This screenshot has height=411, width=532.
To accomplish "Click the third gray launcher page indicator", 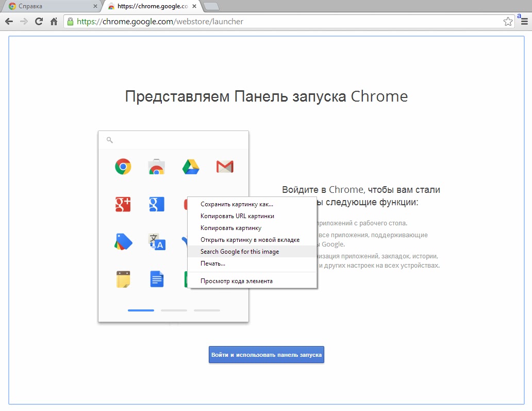I will (x=207, y=310).
